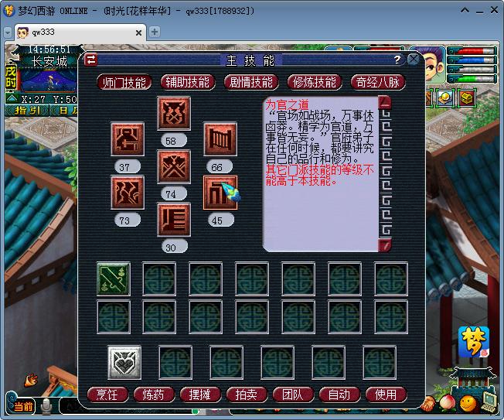The image size is (504, 420).
Task: Open the 师门技能 tab
Action: [x=124, y=82]
